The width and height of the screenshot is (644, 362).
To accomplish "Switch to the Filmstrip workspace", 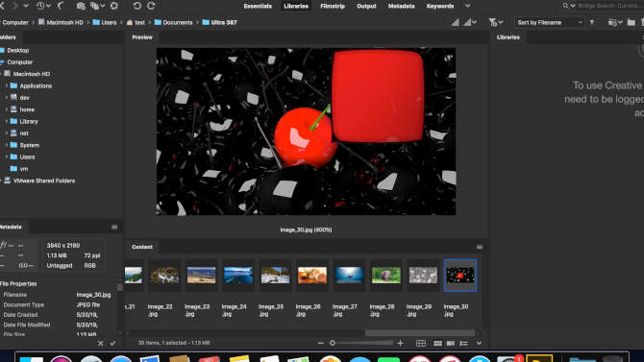I will [333, 6].
